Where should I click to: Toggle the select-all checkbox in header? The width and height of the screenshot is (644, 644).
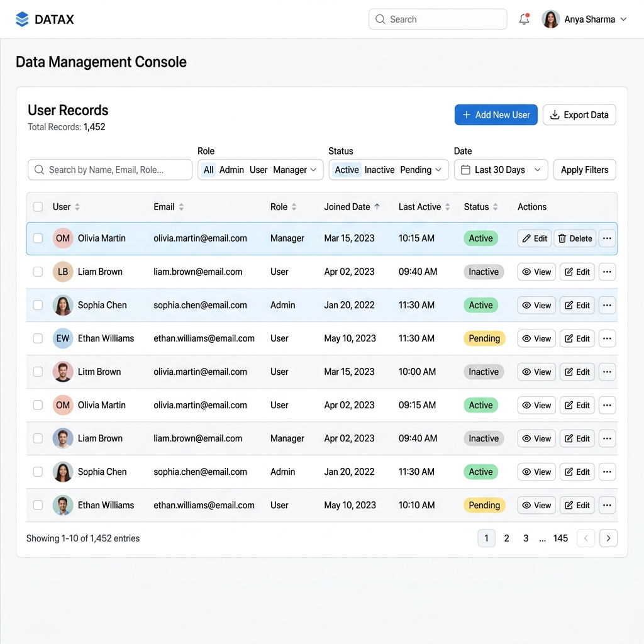(38, 206)
